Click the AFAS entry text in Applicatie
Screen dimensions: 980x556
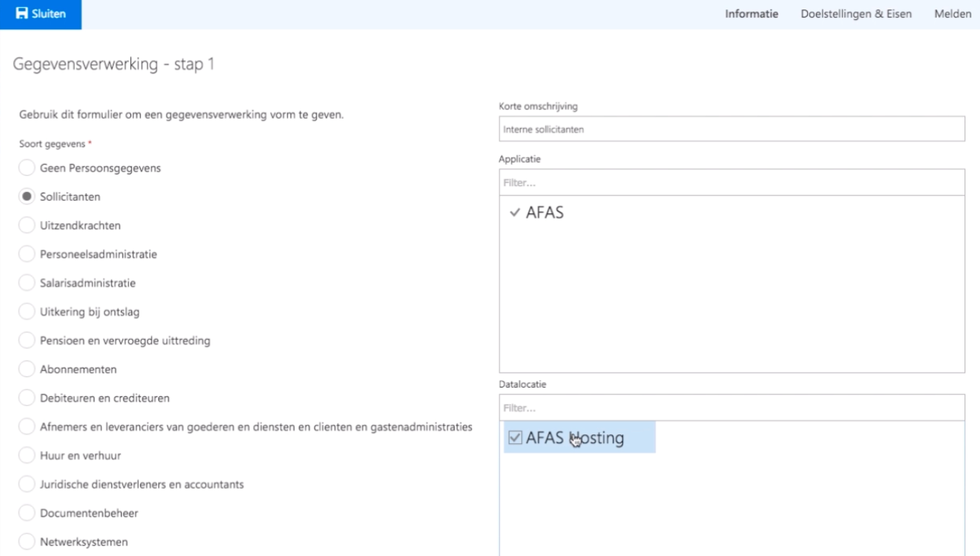click(545, 213)
